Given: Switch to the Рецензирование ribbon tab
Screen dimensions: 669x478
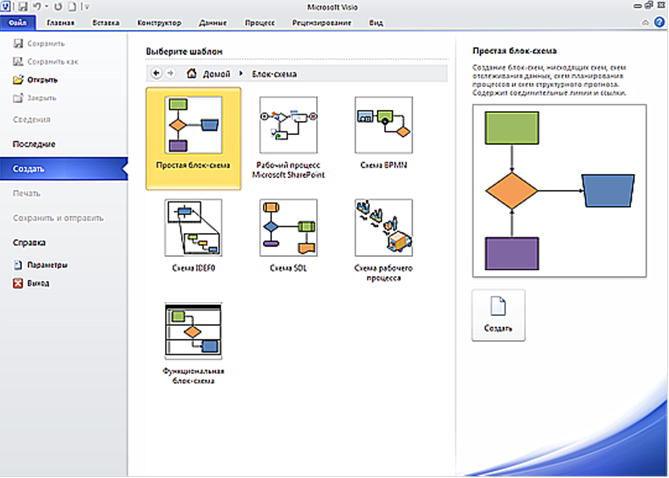Looking at the screenshot, I should tap(321, 23).
